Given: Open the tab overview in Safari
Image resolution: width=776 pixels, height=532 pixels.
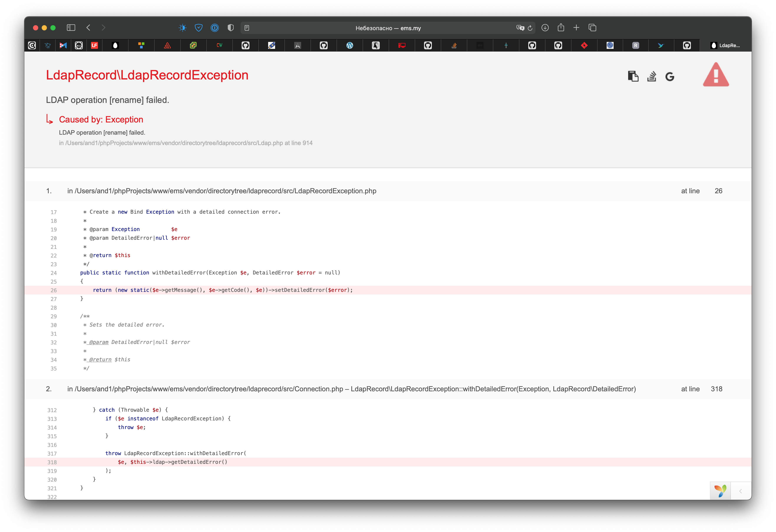Looking at the screenshot, I should pos(593,28).
